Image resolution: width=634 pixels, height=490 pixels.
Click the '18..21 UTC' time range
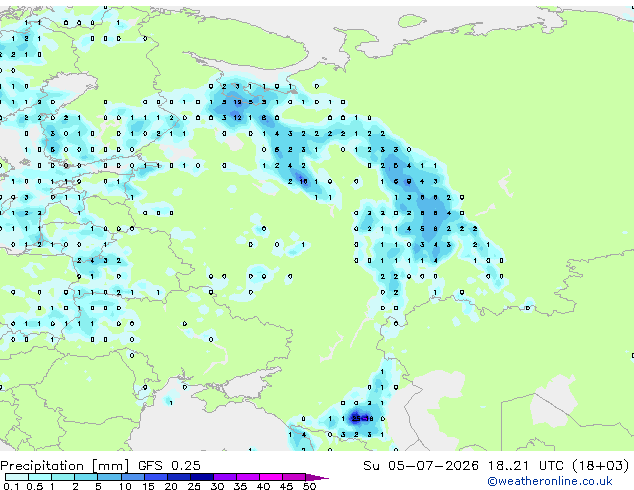click(525, 466)
